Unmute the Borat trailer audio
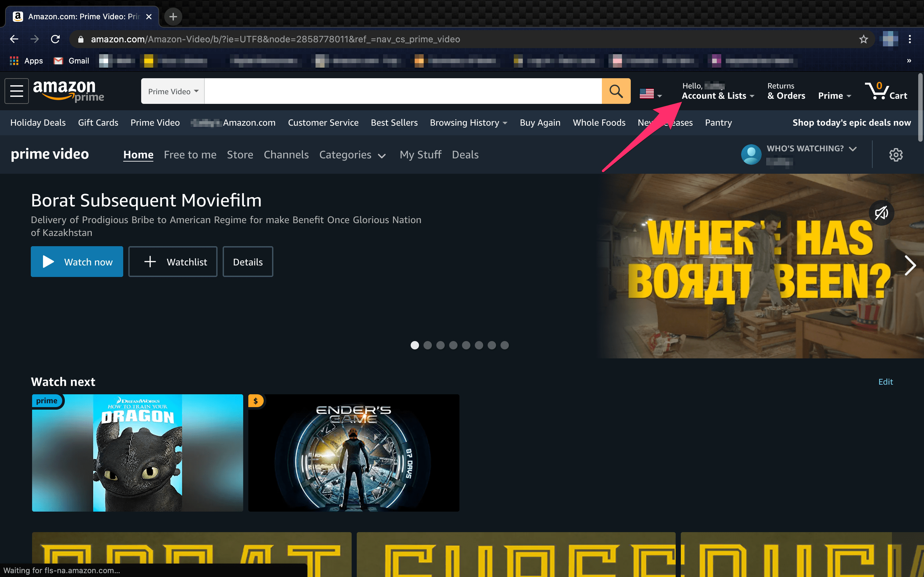The width and height of the screenshot is (924, 577). coord(881,213)
